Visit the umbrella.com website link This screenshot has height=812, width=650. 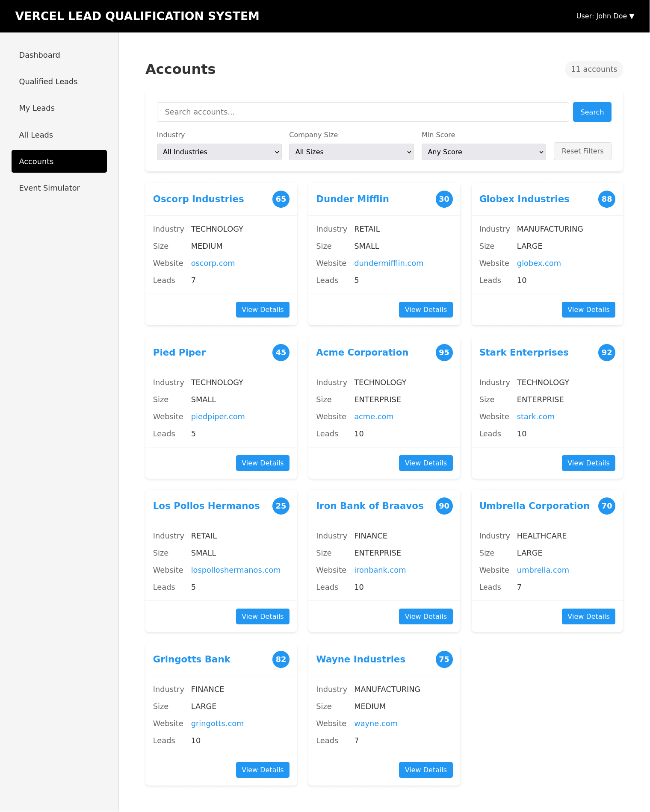point(543,570)
